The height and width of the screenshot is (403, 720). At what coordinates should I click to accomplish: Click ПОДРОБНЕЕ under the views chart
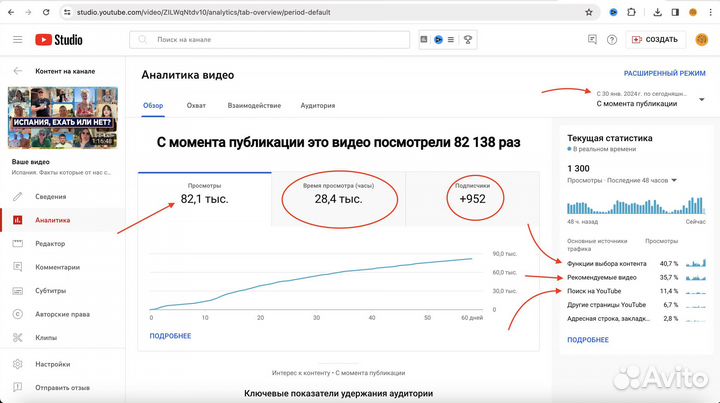pos(170,336)
